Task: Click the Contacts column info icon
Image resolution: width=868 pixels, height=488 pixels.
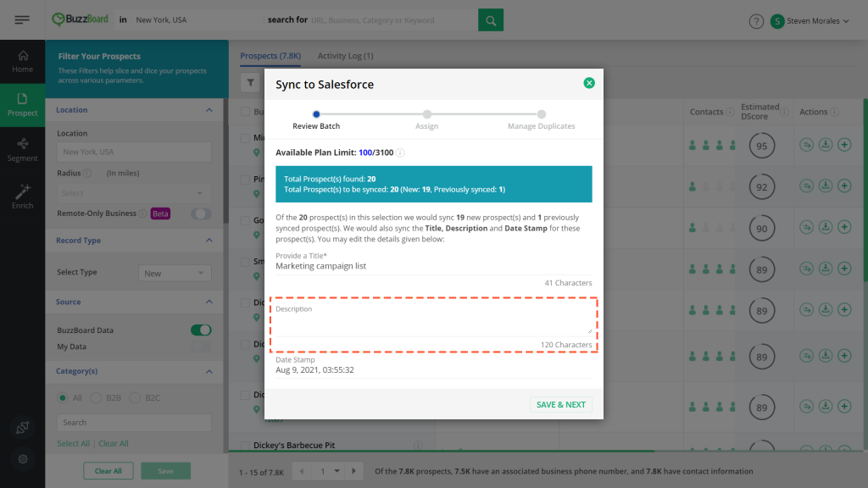Action: (730, 112)
